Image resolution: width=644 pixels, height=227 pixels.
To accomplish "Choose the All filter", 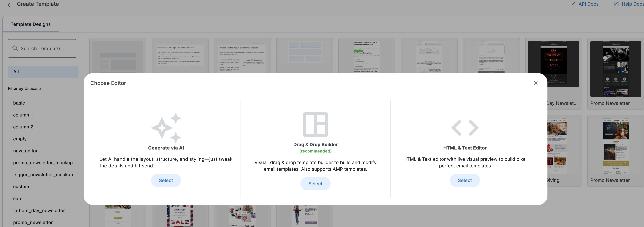I will point(43,72).
